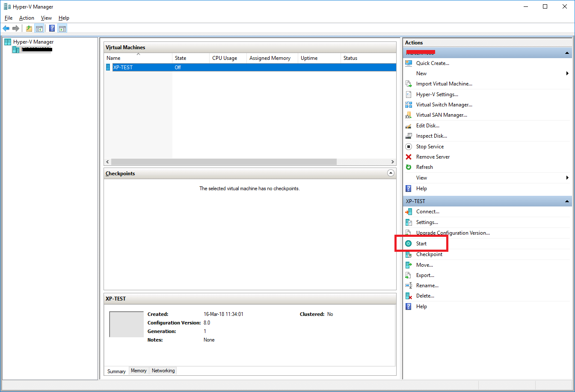Toggle Show/Hide Console Tree toolbar icon

click(39, 29)
